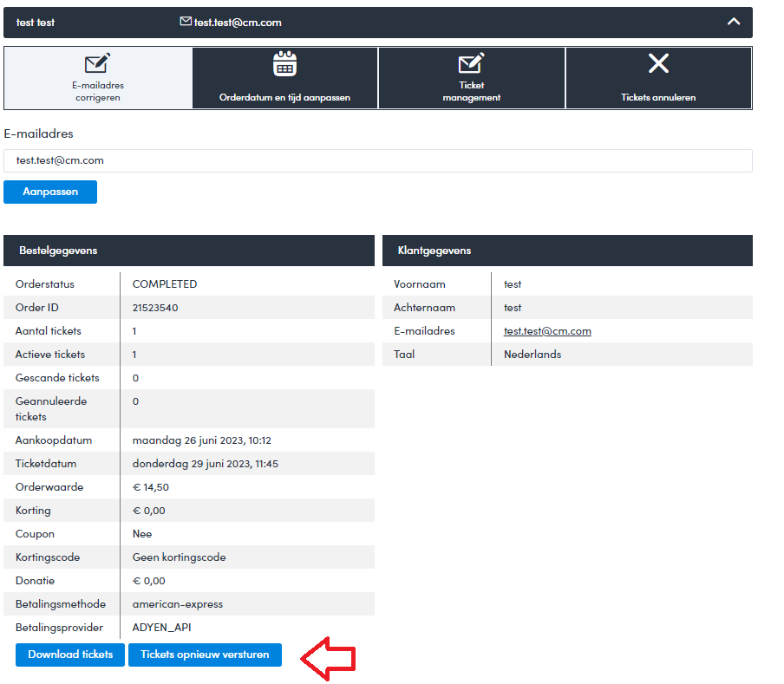
Task: Collapse the order panel using the chevron
Action: (734, 22)
